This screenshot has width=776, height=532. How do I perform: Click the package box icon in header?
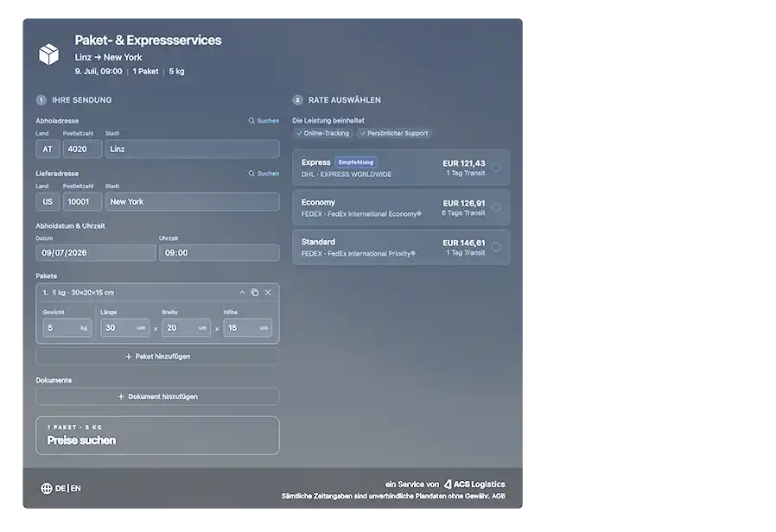[48, 54]
